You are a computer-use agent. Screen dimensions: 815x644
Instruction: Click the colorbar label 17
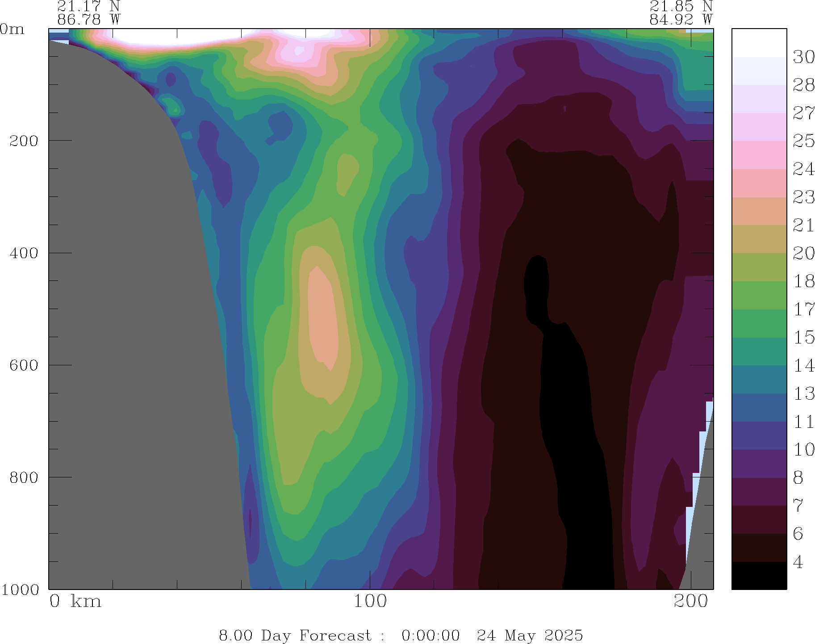(x=803, y=309)
